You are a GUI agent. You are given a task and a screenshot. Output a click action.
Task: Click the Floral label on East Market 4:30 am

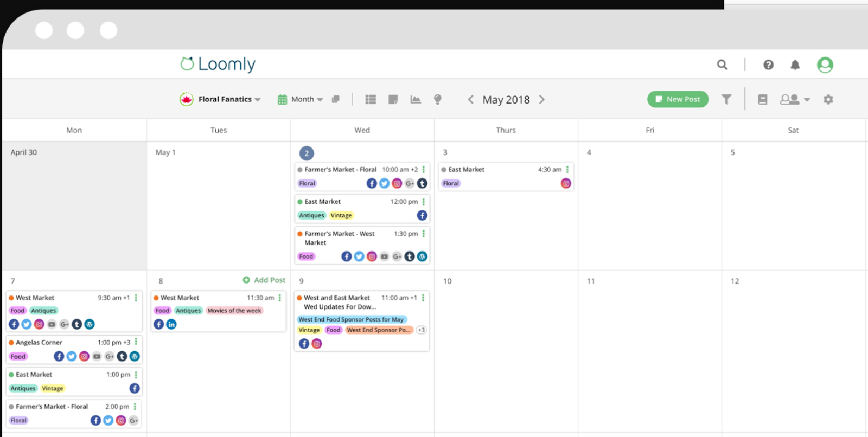(451, 183)
